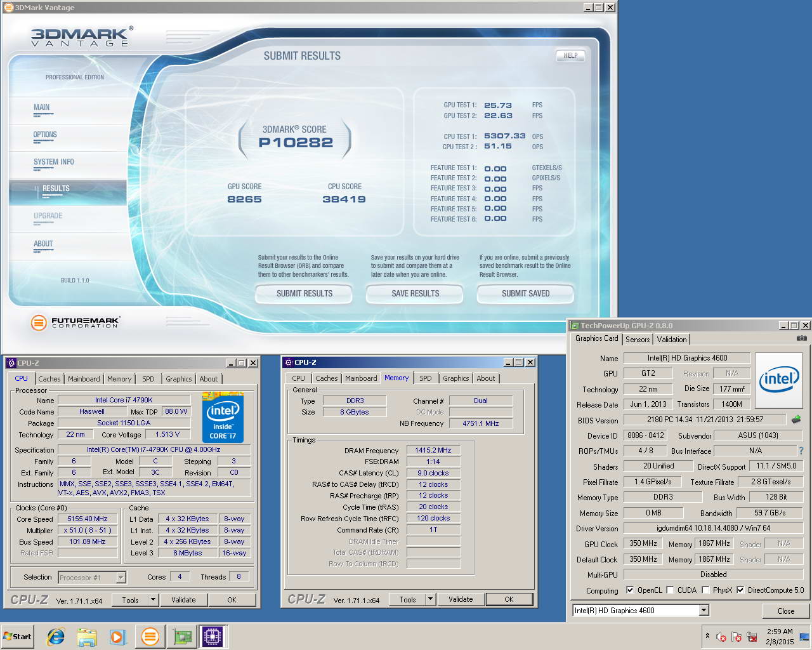Click the 3DMark Vantage logo
The image size is (812, 650).
click(x=82, y=36)
